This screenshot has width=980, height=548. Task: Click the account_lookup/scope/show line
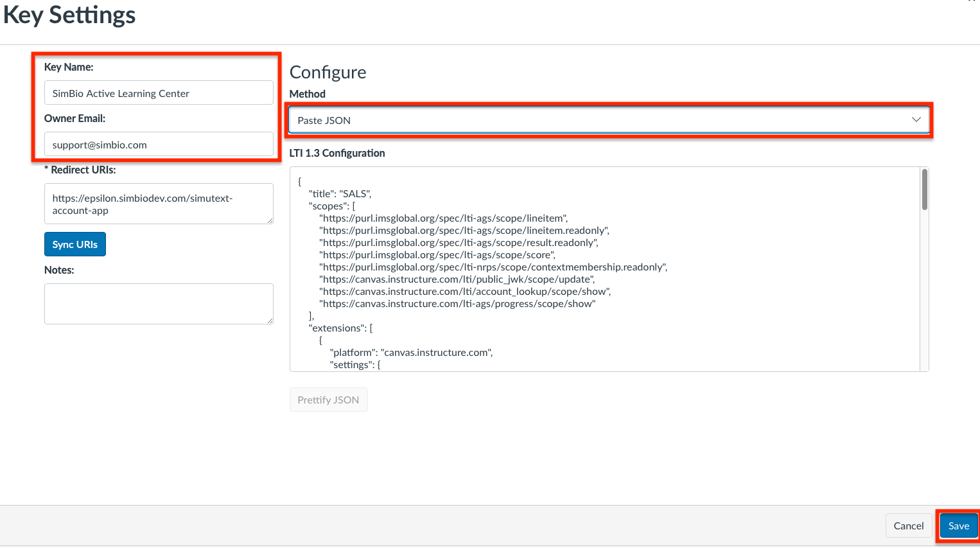tap(465, 292)
